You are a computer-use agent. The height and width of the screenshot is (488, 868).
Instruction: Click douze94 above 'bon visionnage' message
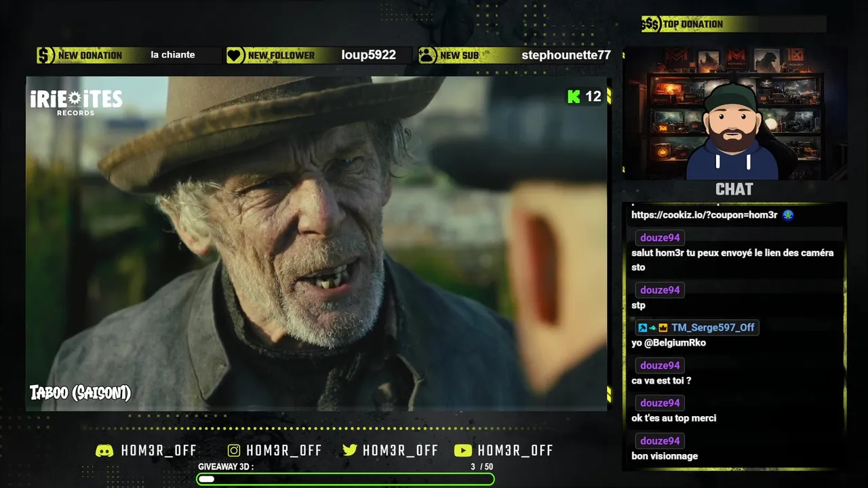tap(660, 441)
